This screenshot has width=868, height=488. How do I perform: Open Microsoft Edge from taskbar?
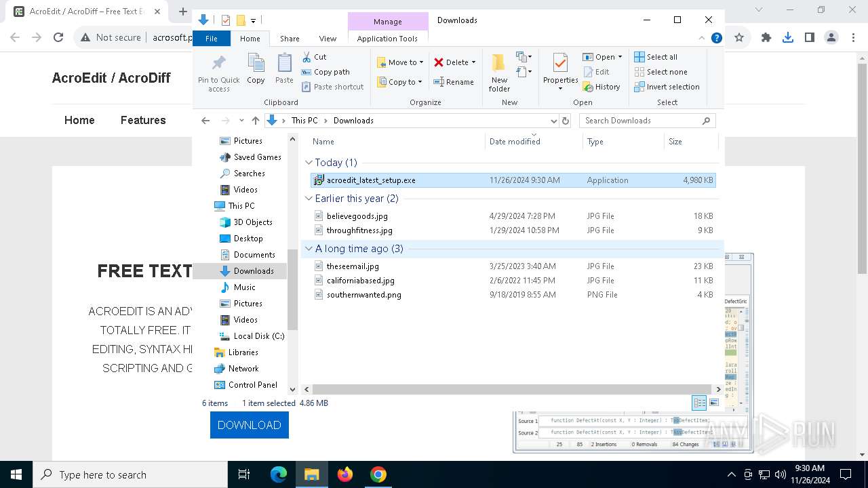(279, 474)
